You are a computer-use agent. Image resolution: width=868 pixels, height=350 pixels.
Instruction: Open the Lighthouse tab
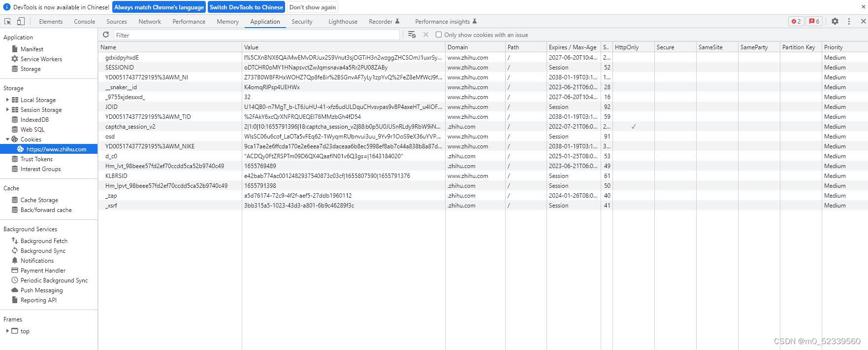(343, 21)
